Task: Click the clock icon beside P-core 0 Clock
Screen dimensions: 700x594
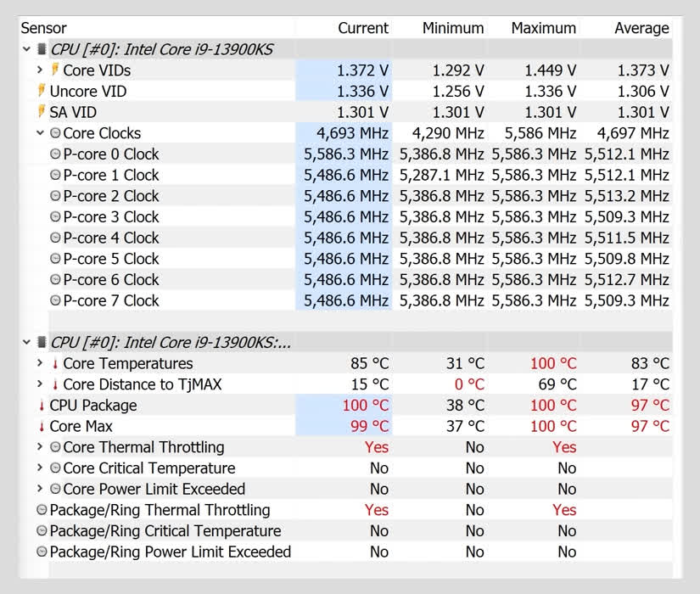Action: coord(55,154)
